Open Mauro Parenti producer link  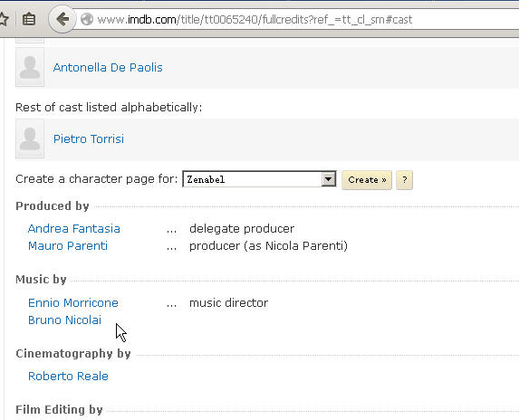pos(68,245)
